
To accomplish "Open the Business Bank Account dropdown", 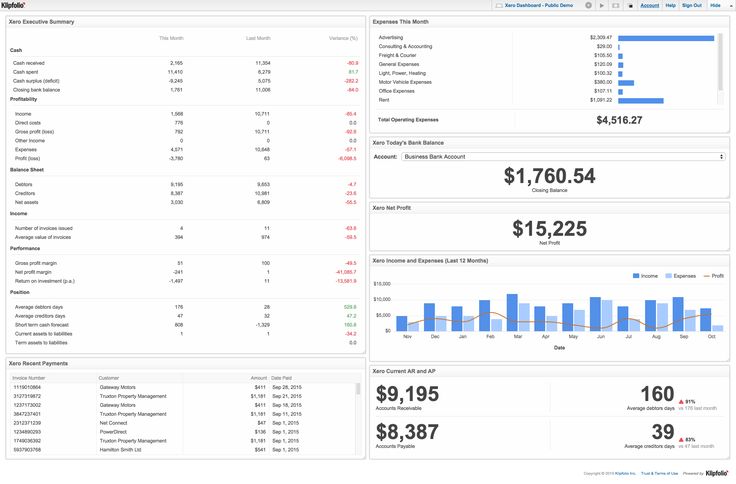I will (x=563, y=157).
